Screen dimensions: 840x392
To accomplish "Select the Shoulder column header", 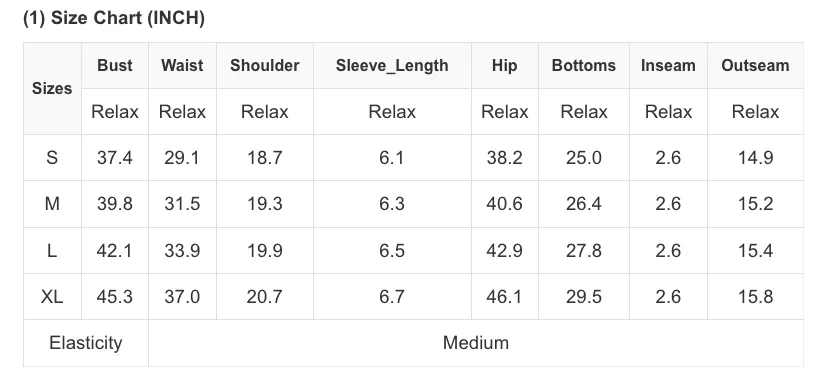I will point(265,65).
